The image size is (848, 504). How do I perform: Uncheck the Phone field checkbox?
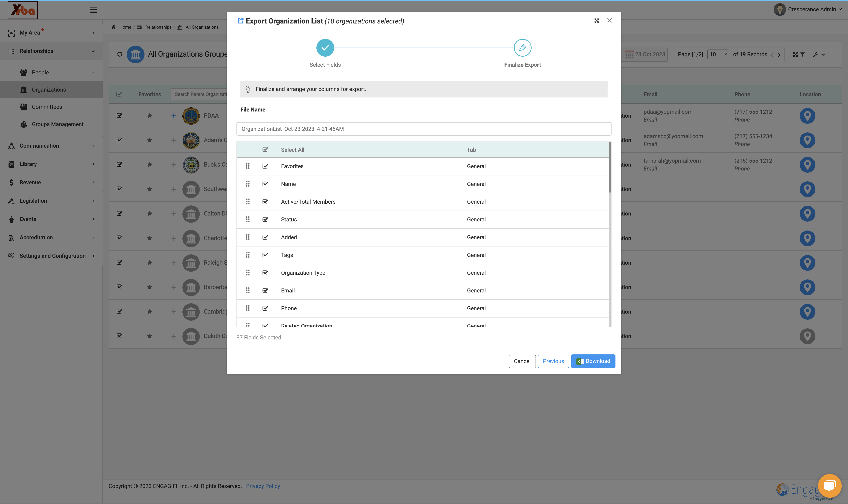265,308
